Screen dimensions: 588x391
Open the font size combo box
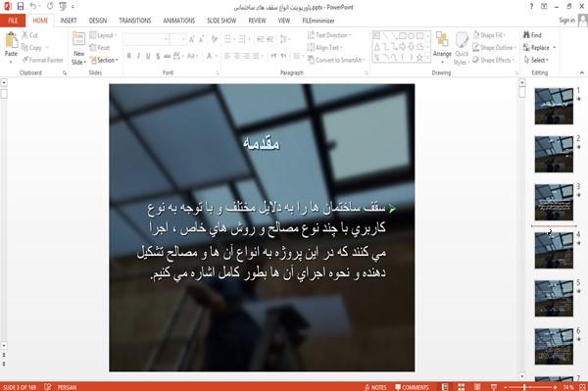click(177, 39)
